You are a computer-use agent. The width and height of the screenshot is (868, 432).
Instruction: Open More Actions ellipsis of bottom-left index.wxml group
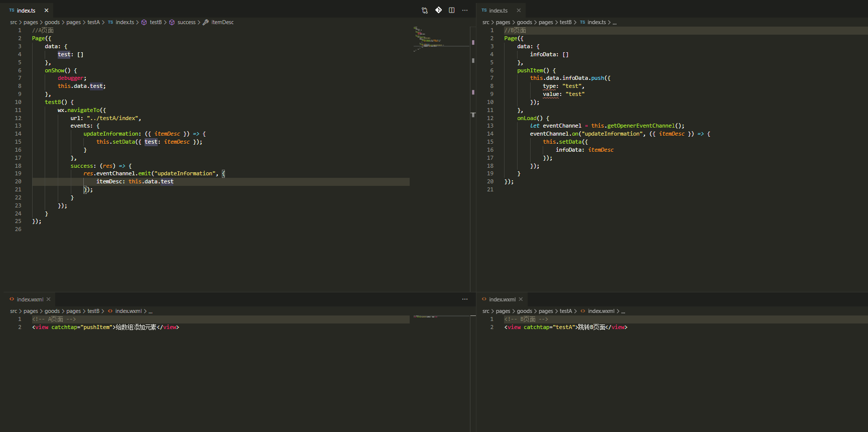(x=465, y=299)
